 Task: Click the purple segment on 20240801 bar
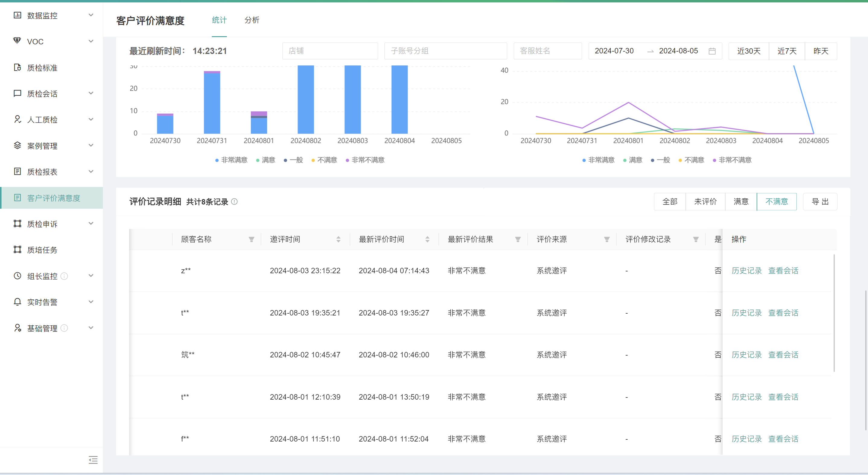coord(259,113)
